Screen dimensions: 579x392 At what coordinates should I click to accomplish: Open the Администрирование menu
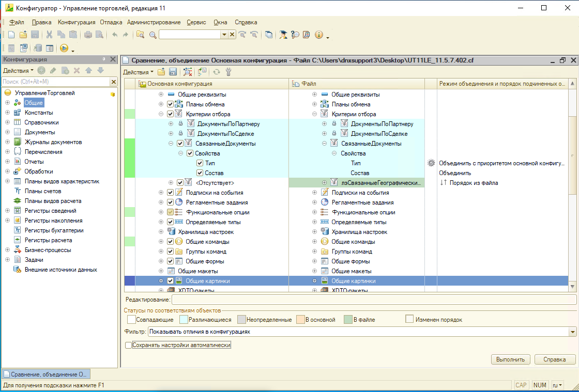[154, 22]
